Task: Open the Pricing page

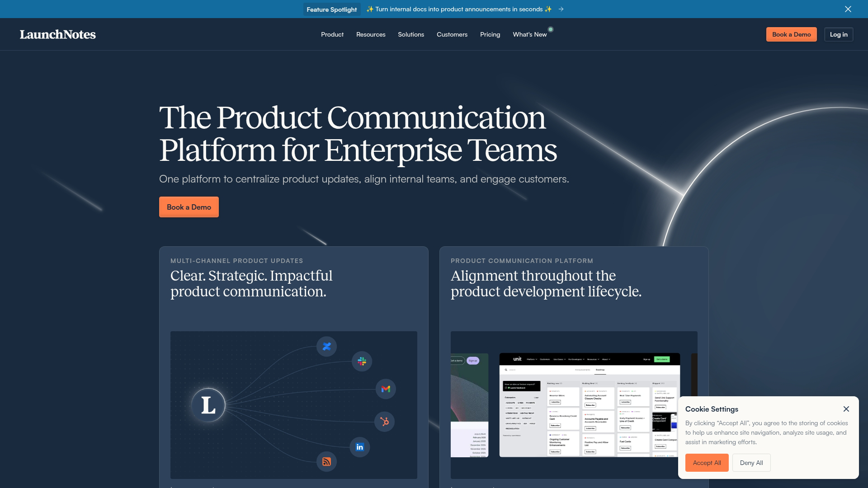Action: click(x=490, y=34)
